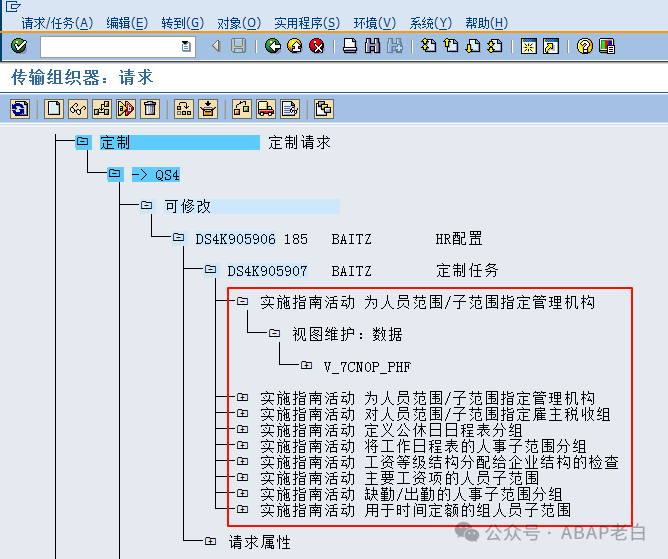The width and height of the screenshot is (668, 559).
Task: Open the 实用程序(S) menu
Action: click(307, 23)
